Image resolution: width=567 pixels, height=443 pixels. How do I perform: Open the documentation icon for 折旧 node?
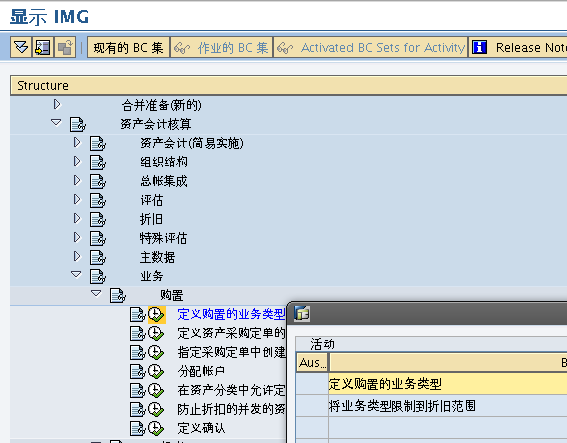tap(98, 219)
